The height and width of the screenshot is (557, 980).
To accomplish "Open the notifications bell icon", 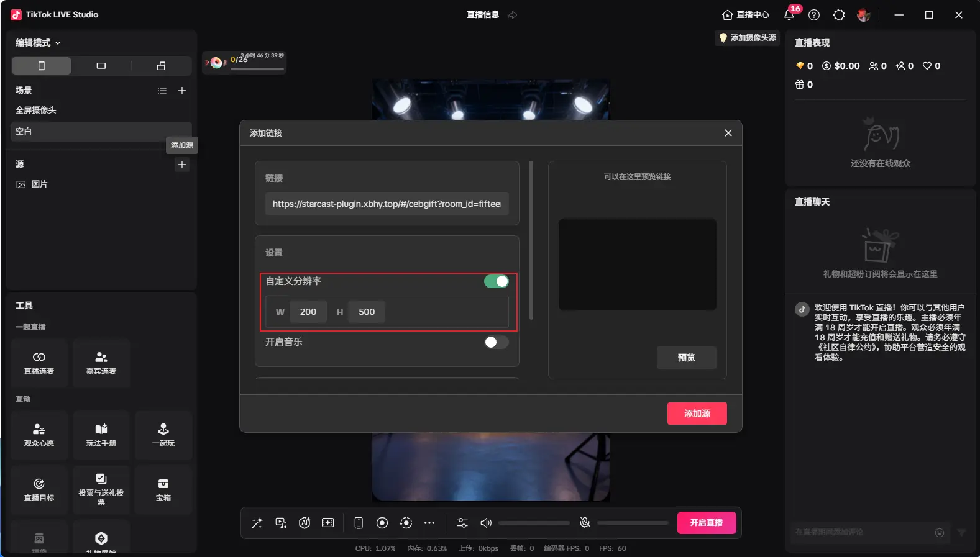I will coord(789,15).
